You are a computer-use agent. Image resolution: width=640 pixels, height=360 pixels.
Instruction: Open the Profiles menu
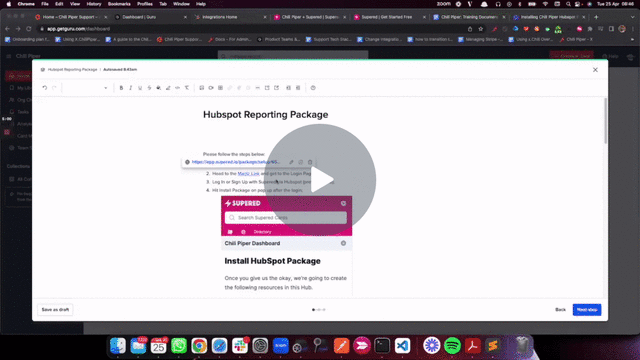coord(144,4)
